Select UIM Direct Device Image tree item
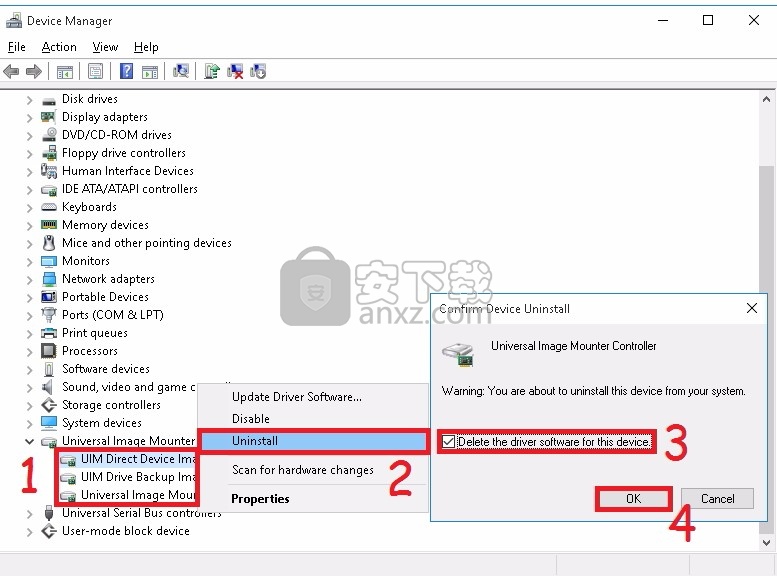The height and width of the screenshot is (576, 777). (x=128, y=459)
